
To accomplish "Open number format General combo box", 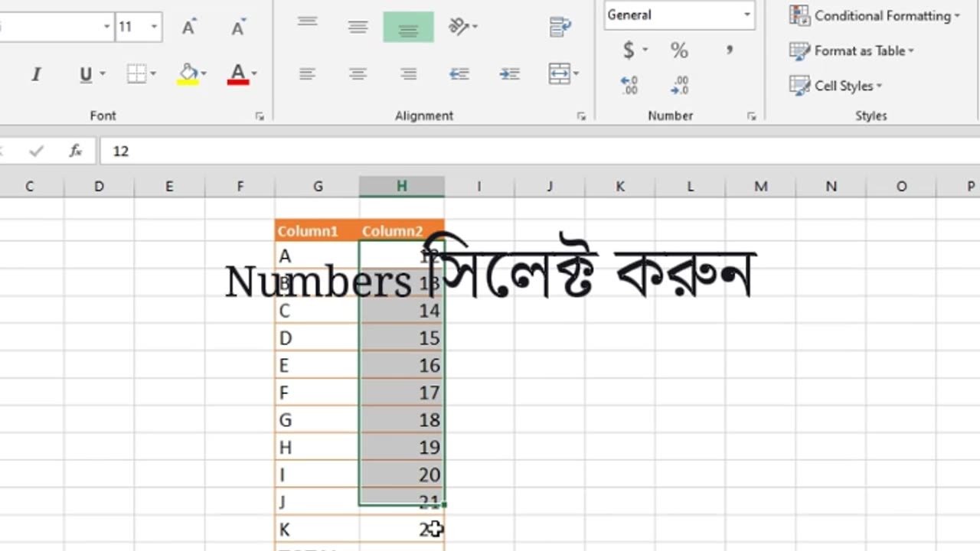I will pos(679,15).
